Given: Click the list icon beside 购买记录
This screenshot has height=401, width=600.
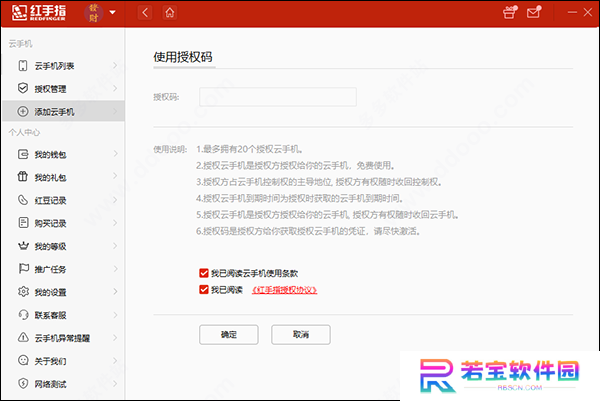Looking at the screenshot, I should click(x=23, y=223).
